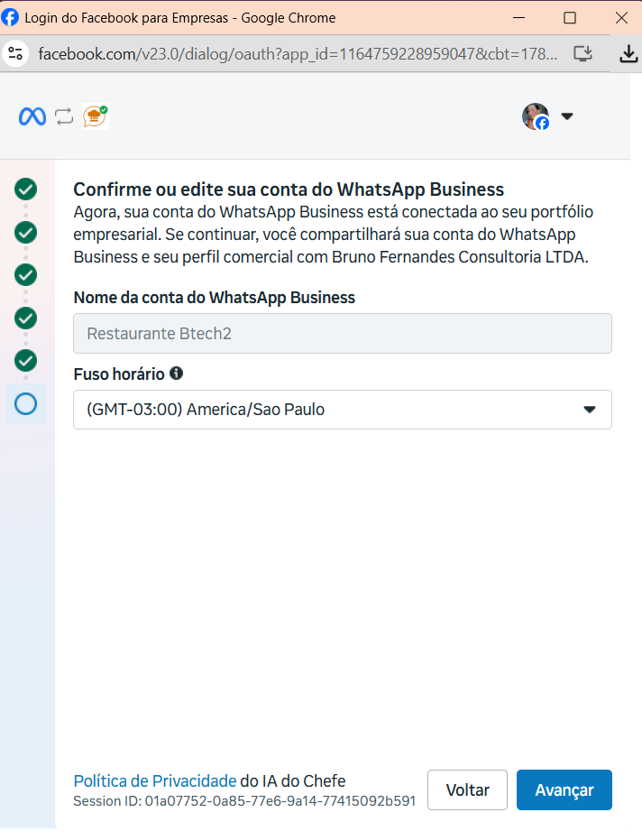Viewport: 642px width, 840px height.
Task: Open the America/Sao Paulo timezone dropdown
Action: [x=342, y=410]
